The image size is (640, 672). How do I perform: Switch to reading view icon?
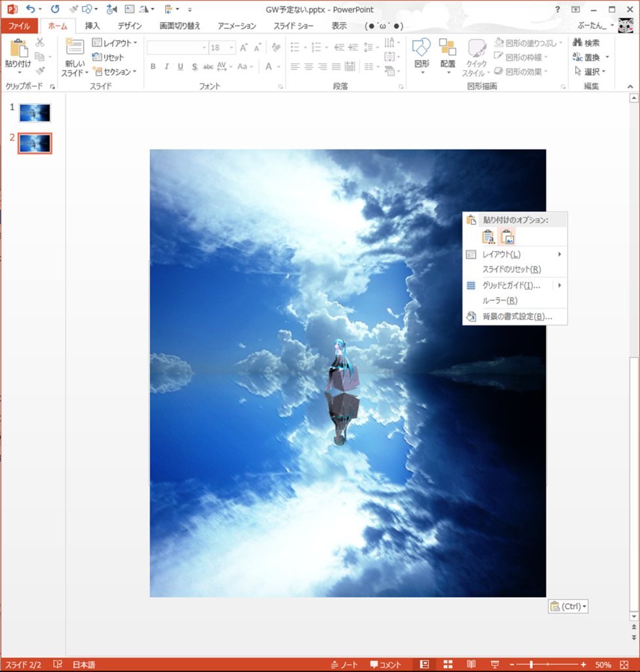[471, 664]
